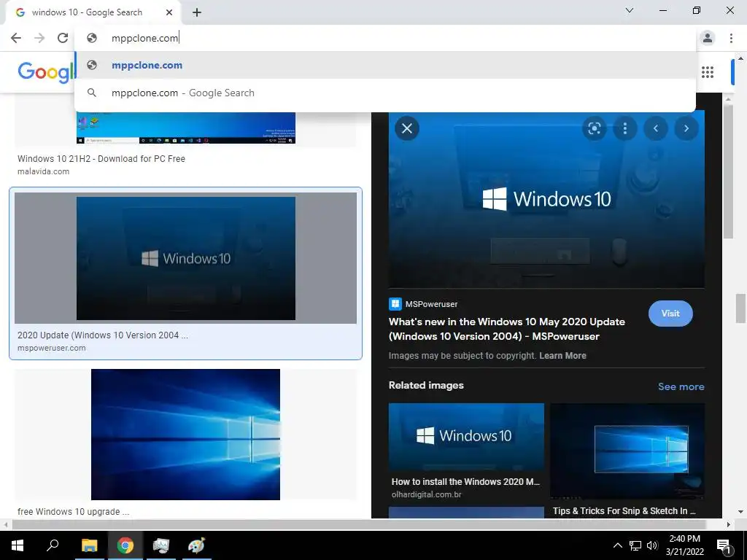The width and height of the screenshot is (747, 560).
Task: Open the notification center icon
Action: click(x=724, y=546)
